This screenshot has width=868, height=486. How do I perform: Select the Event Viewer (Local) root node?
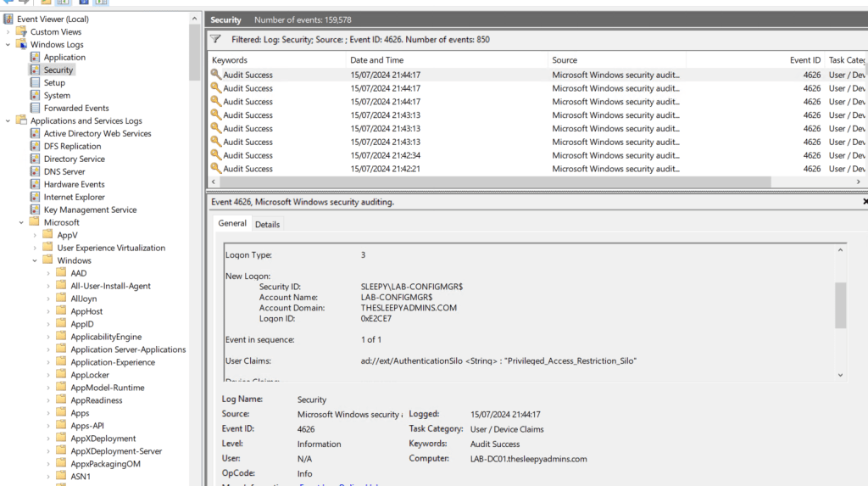click(53, 19)
